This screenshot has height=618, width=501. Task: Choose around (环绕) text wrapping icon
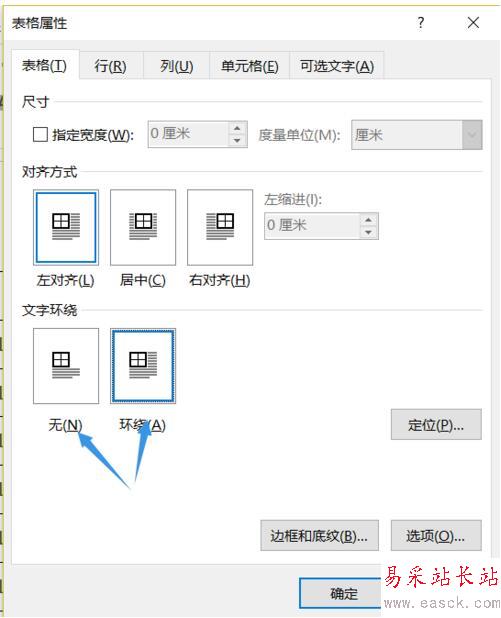tap(143, 366)
